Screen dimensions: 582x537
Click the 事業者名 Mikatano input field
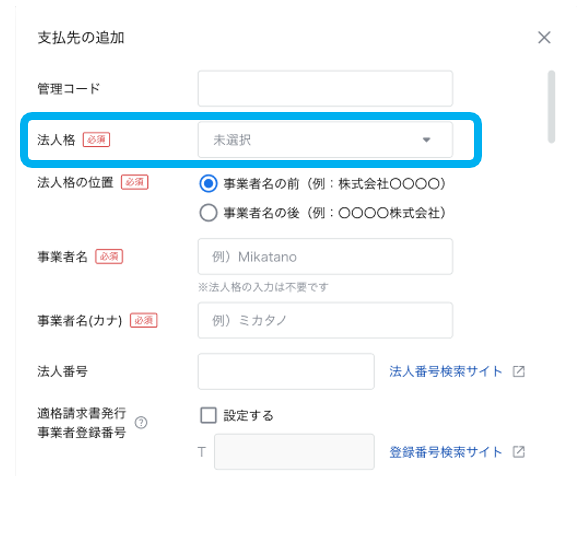click(325, 257)
